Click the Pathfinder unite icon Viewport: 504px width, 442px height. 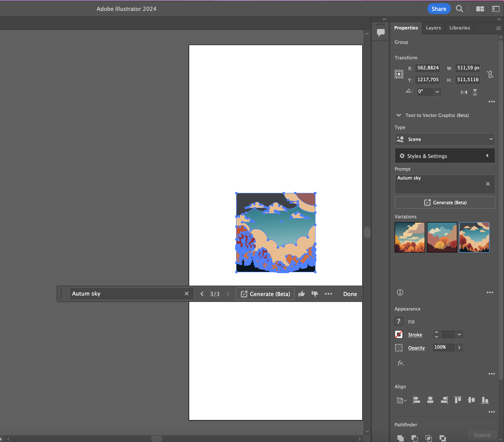(x=400, y=438)
